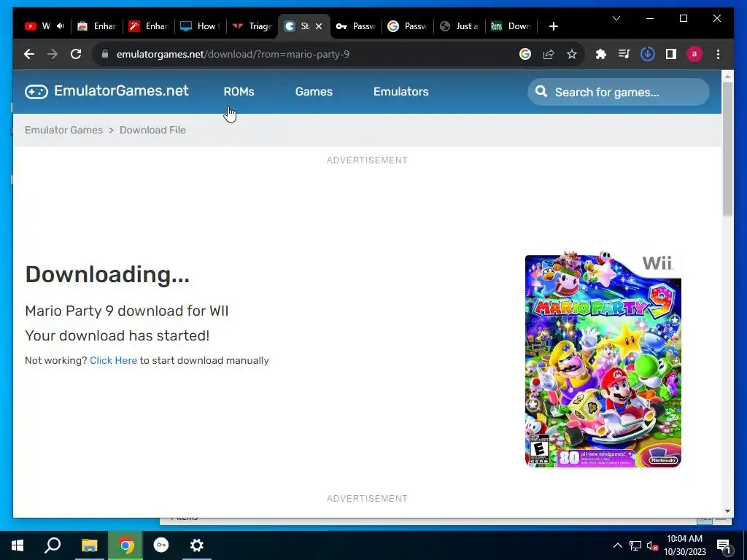This screenshot has height=560, width=747.
Task: Close the active St tab
Action: 319,26
